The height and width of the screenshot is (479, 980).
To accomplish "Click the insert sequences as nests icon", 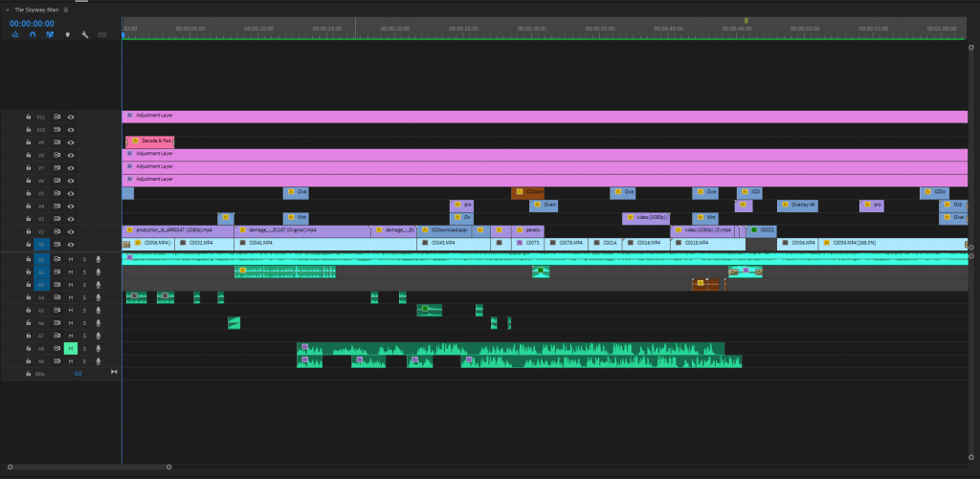I will 15,34.
